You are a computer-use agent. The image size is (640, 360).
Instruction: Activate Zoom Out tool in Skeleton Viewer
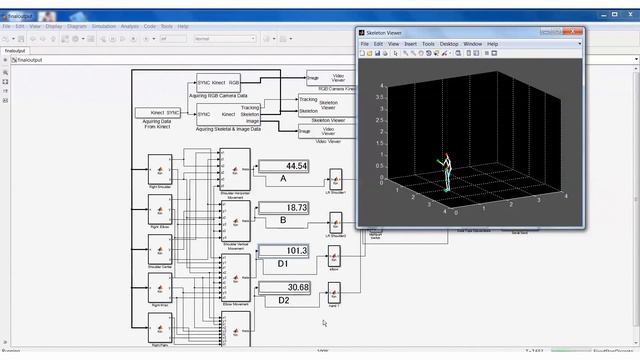coord(413,53)
